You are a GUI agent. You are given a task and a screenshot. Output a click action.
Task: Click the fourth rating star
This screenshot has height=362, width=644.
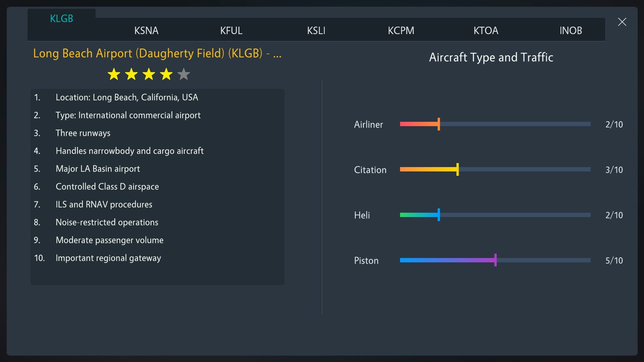[166, 74]
